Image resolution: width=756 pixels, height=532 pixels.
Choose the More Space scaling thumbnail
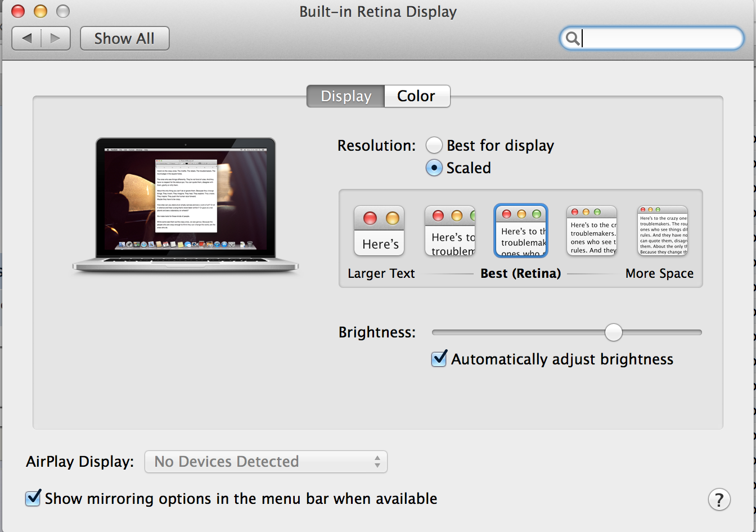click(663, 231)
